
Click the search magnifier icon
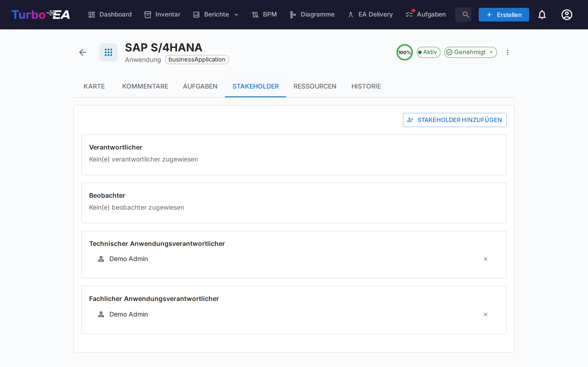click(465, 14)
